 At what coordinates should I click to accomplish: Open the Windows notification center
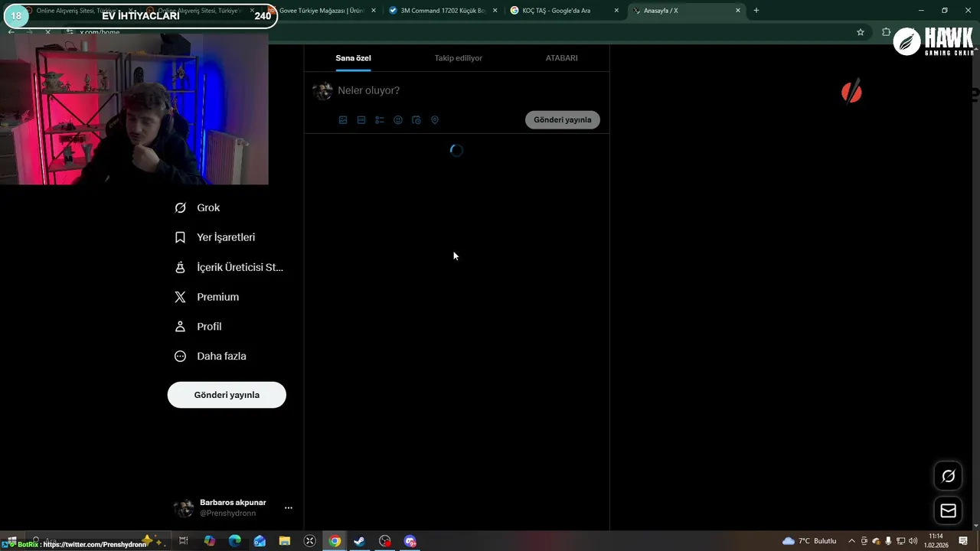[963, 541]
